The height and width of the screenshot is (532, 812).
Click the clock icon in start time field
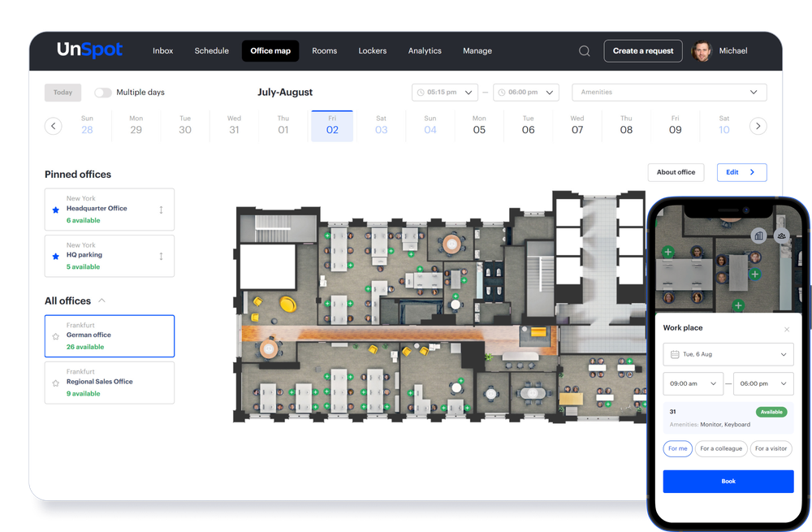(x=421, y=93)
